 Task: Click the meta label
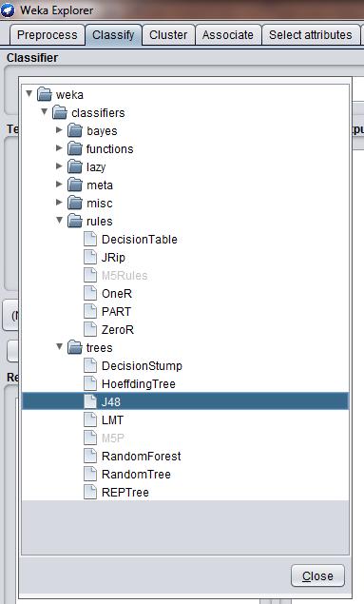pos(99,185)
